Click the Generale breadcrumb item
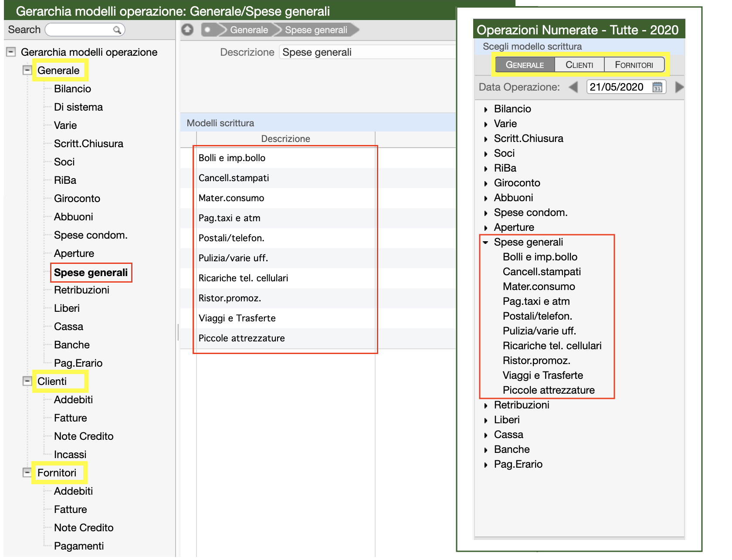The image size is (732, 560). (249, 30)
